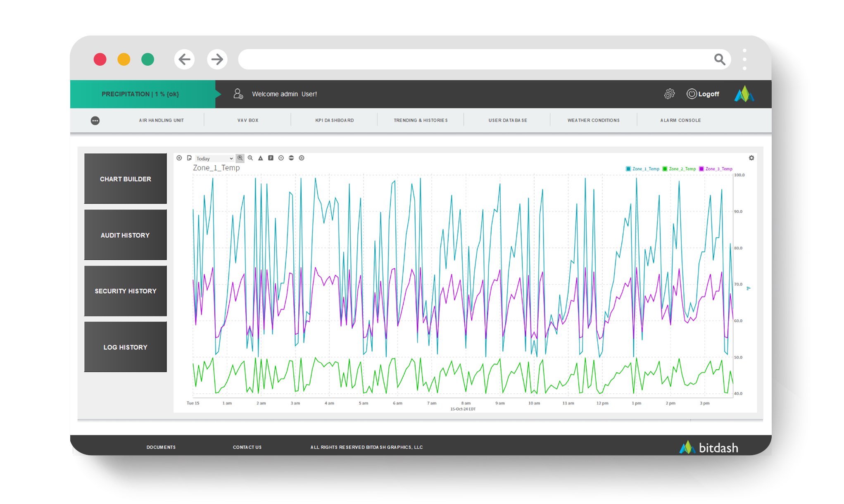Click the Logoff button

703,94
